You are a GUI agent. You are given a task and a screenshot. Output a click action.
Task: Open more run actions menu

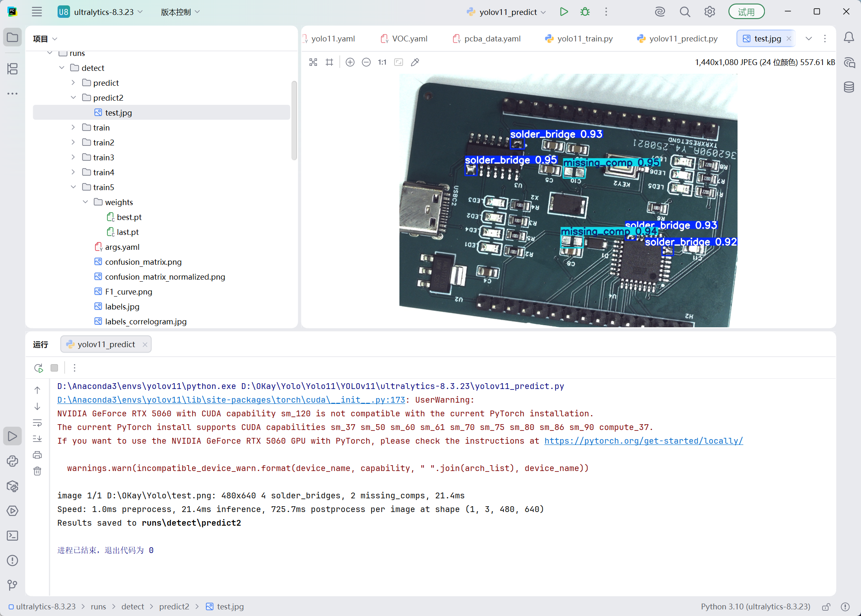click(x=606, y=12)
